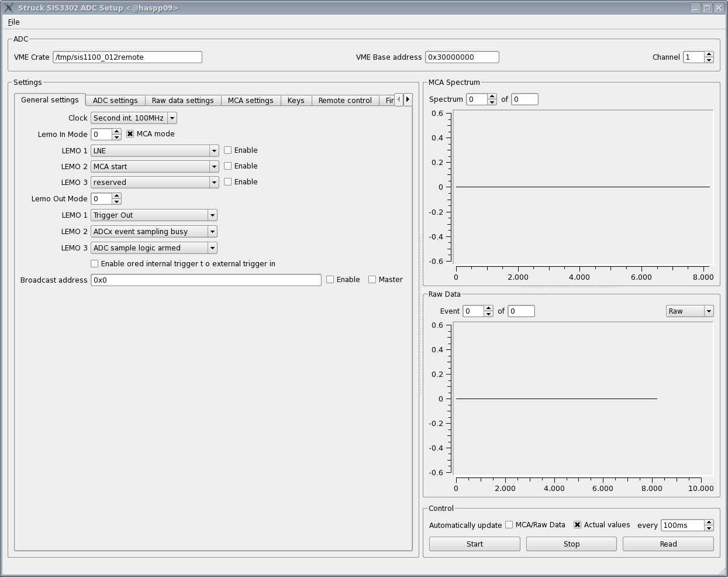Click the Event total count field

(x=522, y=311)
